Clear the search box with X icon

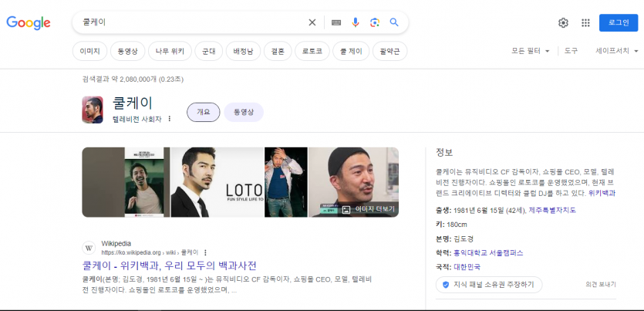point(312,22)
